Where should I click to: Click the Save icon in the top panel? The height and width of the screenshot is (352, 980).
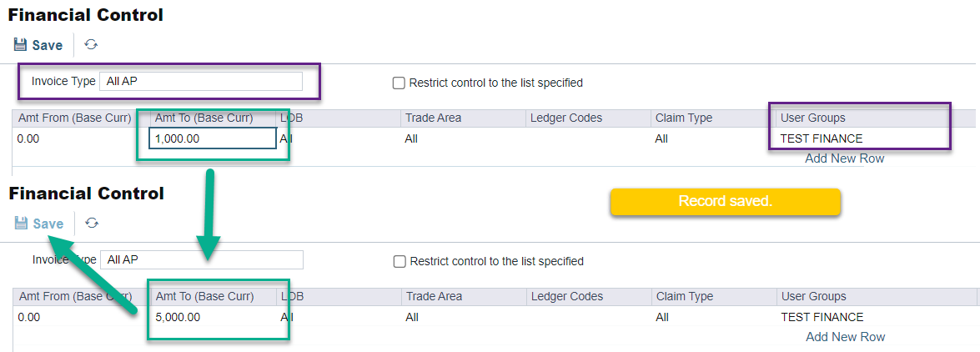pyautogui.click(x=22, y=45)
